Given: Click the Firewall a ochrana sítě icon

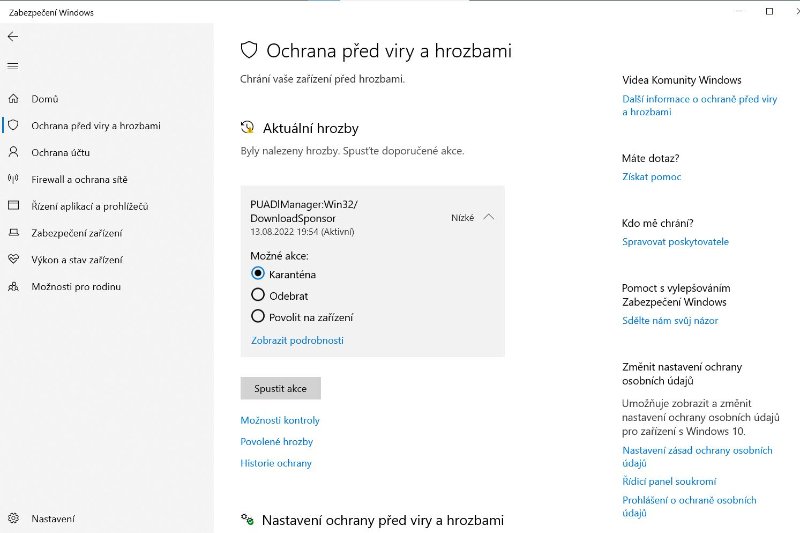Looking at the screenshot, I should pyautogui.click(x=13, y=179).
